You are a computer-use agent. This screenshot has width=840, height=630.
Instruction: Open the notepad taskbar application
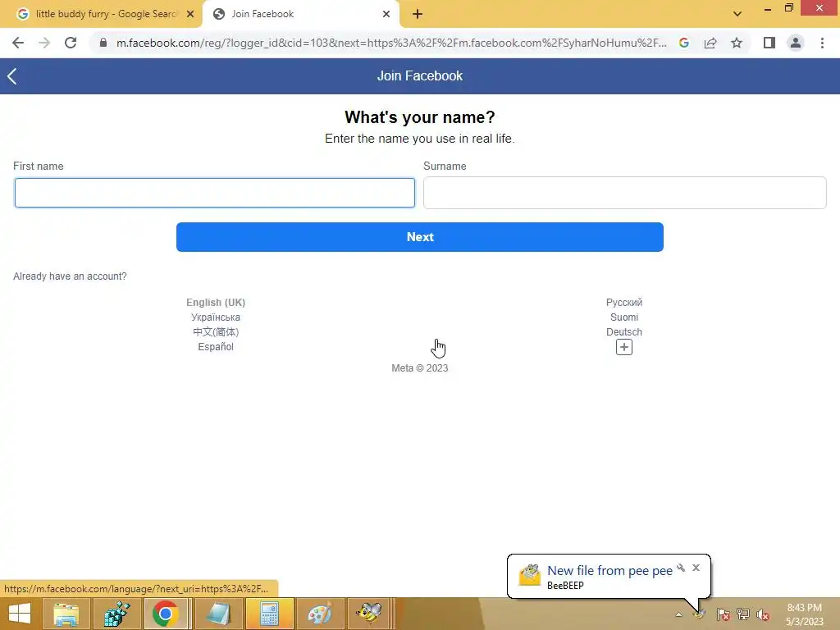point(217,614)
